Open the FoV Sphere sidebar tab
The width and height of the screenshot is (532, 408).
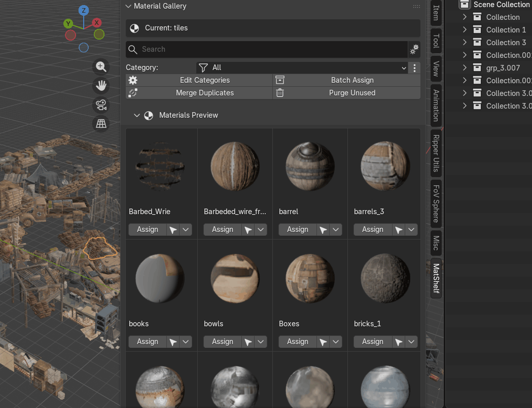pos(436,203)
